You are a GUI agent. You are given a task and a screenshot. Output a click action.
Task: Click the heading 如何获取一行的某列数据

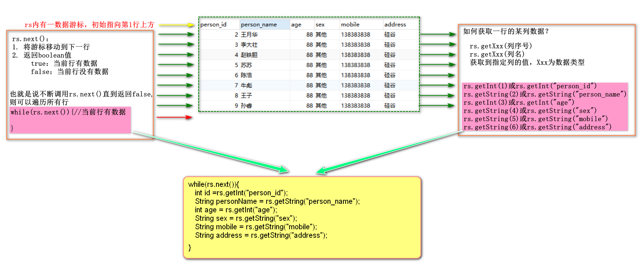coord(506,31)
